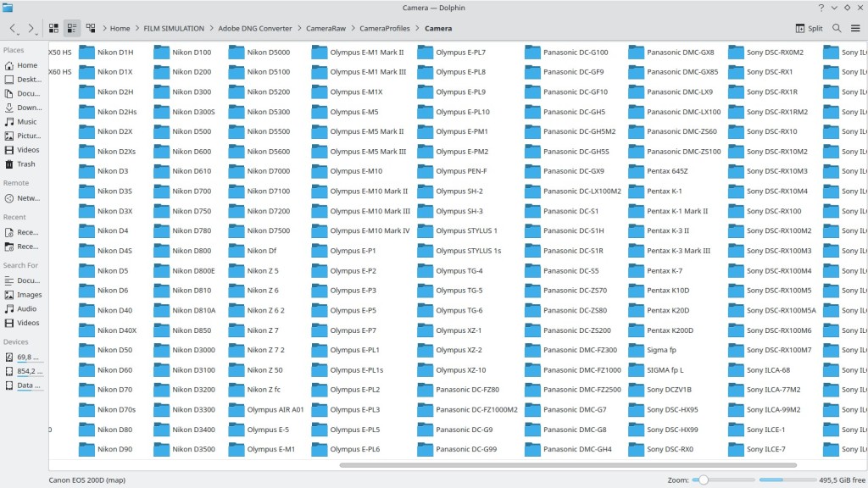Click the Sony DSC-RX0M2 folder name

tap(775, 53)
